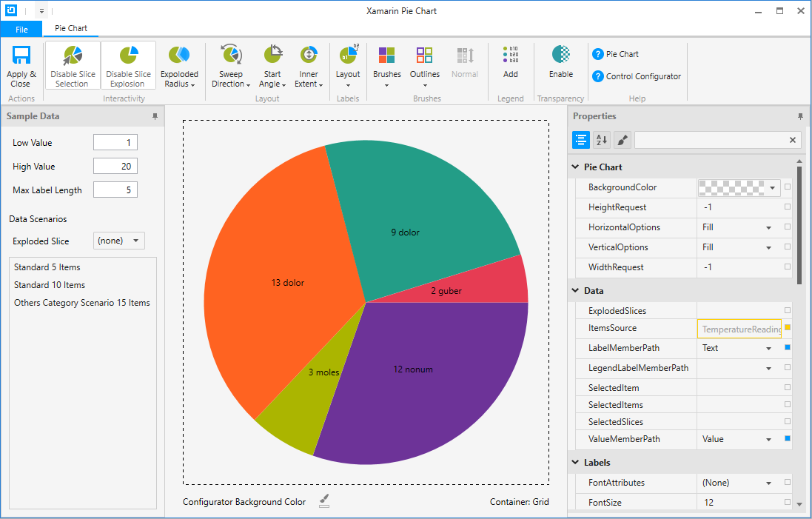Open Control Configurator help link
The height and width of the screenshot is (519, 812).
click(x=637, y=76)
